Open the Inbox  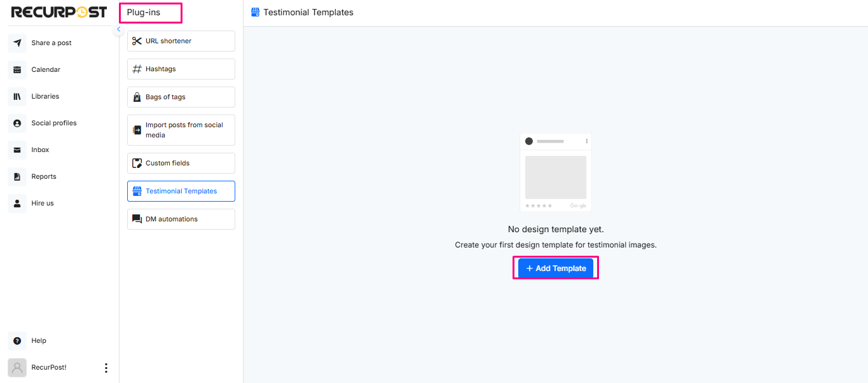[x=40, y=150]
